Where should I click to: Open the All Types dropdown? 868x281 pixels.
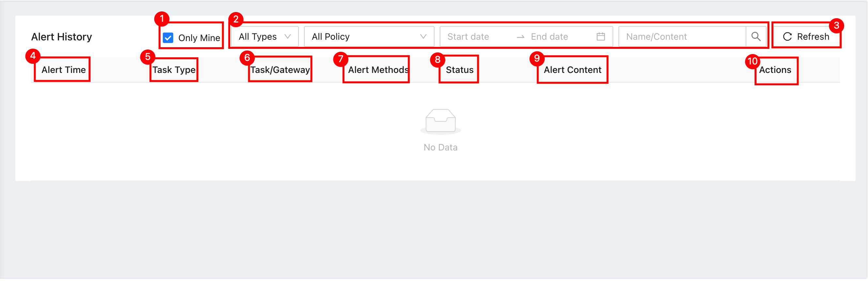(x=265, y=36)
